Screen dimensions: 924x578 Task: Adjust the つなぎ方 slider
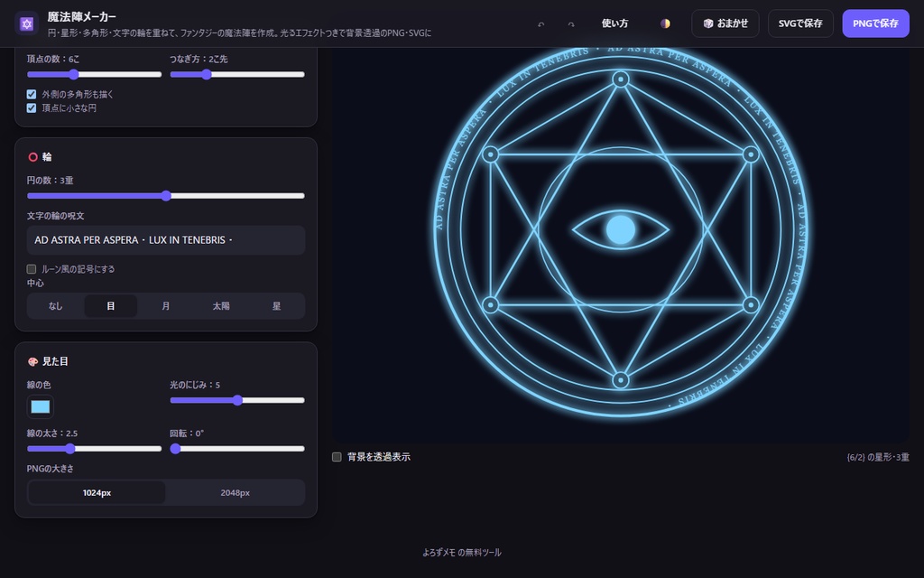(x=237, y=74)
